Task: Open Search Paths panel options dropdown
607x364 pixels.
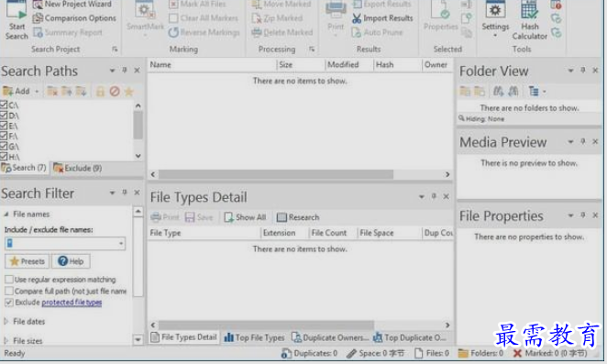Action: pyautogui.click(x=112, y=71)
